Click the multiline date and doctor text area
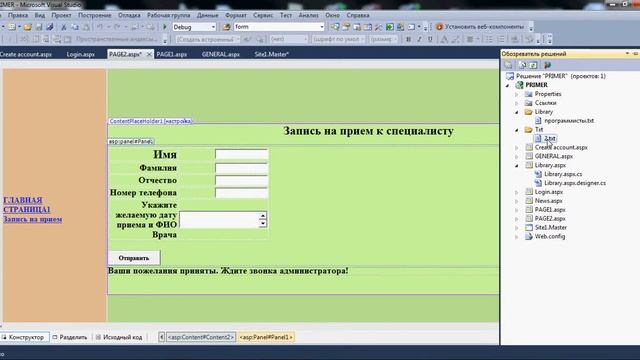Image resolution: width=640 pixels, height=360 pixels. [223, 220]
